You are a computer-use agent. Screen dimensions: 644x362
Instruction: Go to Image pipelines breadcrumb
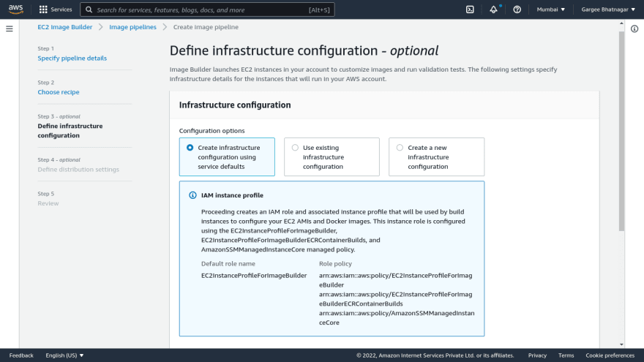point(132,27)
